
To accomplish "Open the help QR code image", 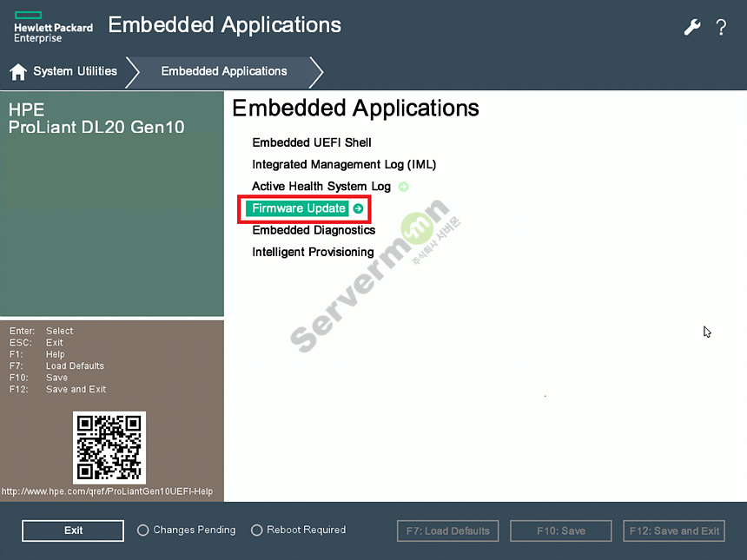I will point(109,447).
